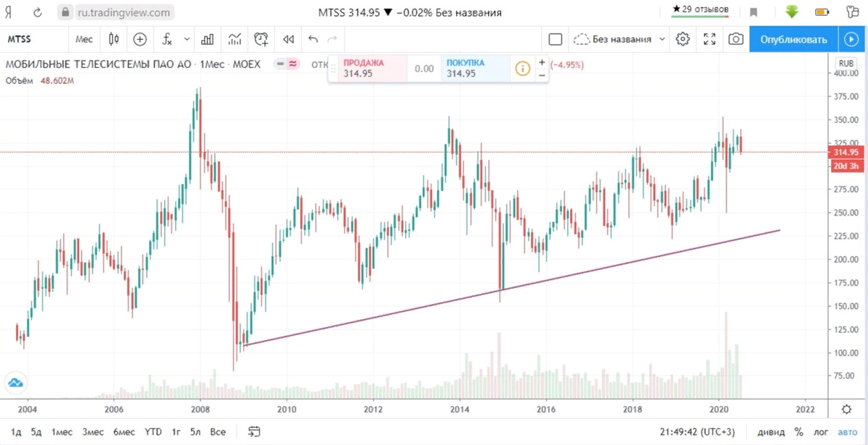Open RUB currency selector
Image resolution: width=868 pixels, height=445 pixels.
tap(846, 64)
